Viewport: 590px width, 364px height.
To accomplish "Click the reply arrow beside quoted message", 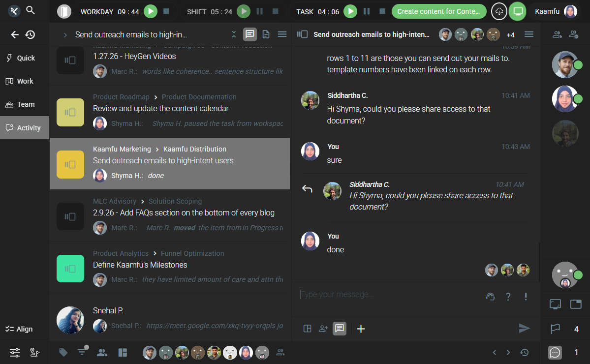I will pyautogui.click(x=307, y=189).
